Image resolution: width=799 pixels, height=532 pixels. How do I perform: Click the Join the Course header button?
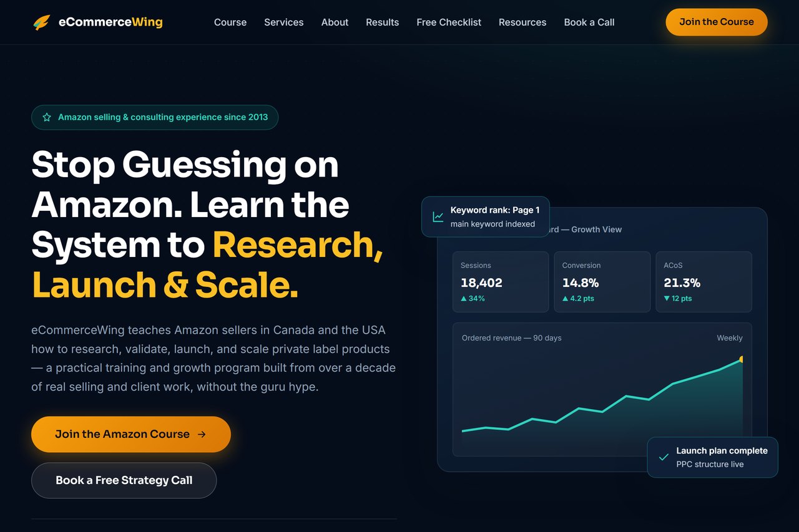pos(717,22)
